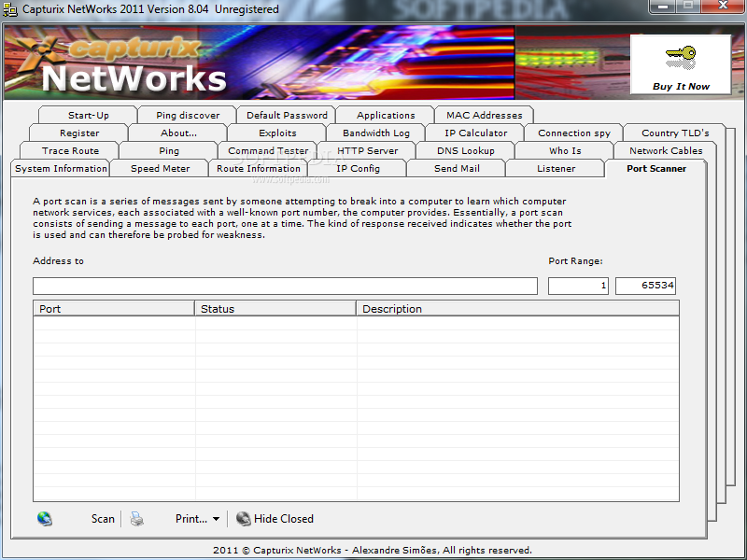Screen dimensions: 747x560
Task: Open the Ping discover tab
Action: (x=188, y=115)
